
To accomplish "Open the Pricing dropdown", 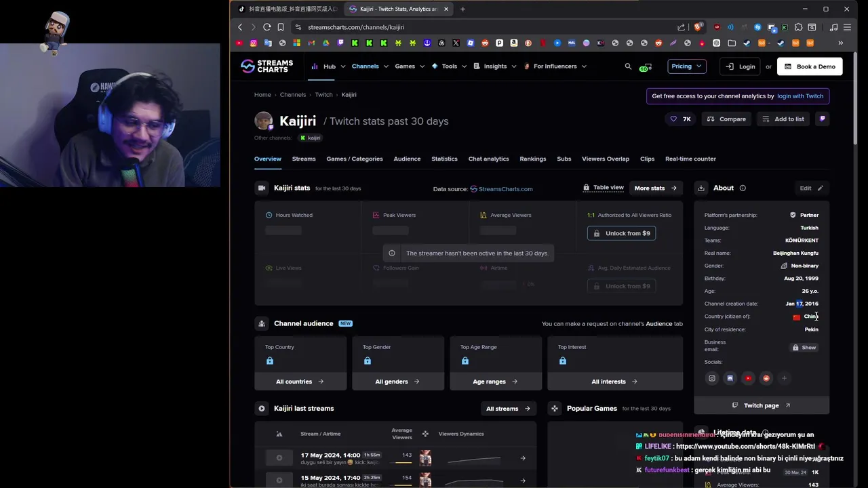I will point(686,66).
